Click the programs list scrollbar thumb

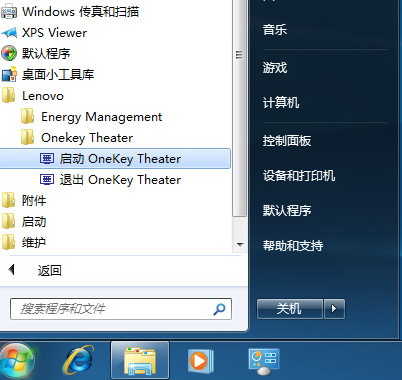pos(239,108)
